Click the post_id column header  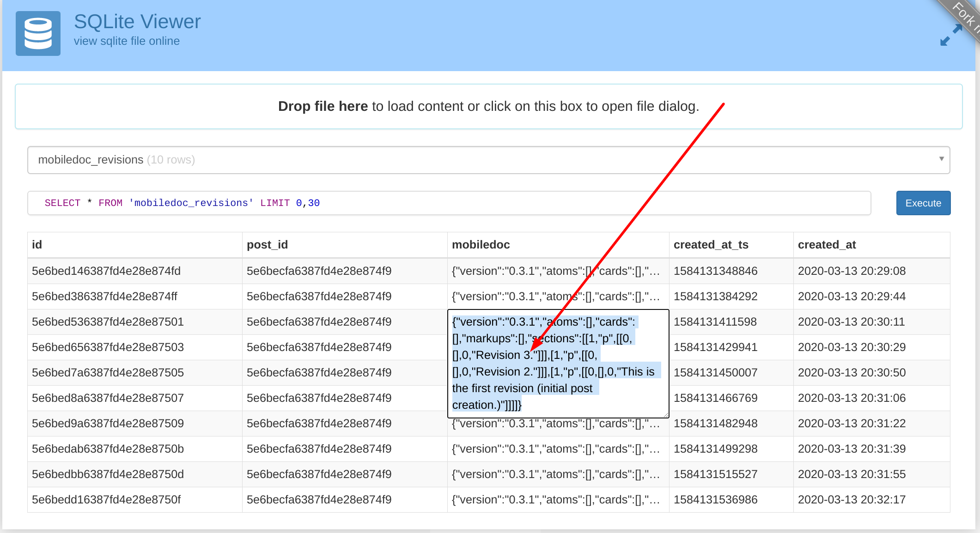[x=345, y=245]
